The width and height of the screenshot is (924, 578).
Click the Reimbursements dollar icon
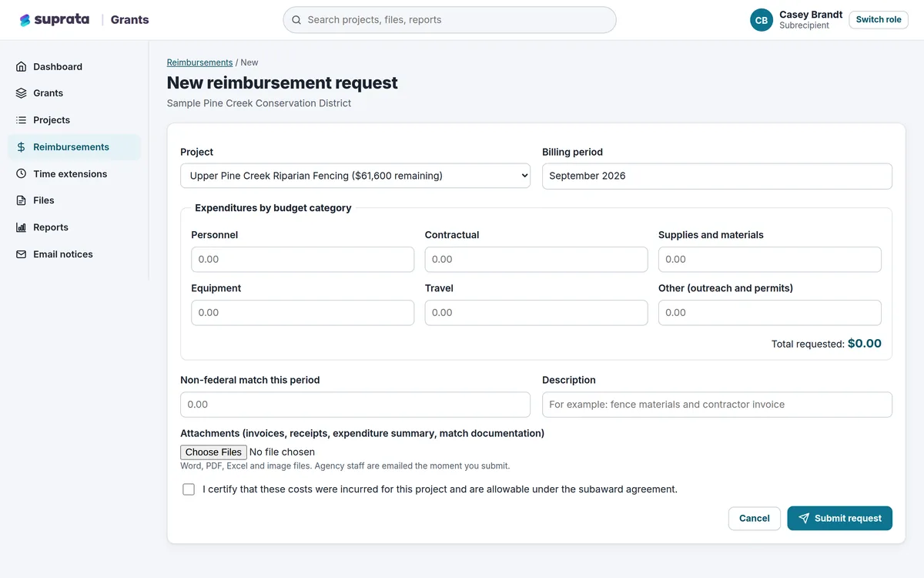pos(21,147)
